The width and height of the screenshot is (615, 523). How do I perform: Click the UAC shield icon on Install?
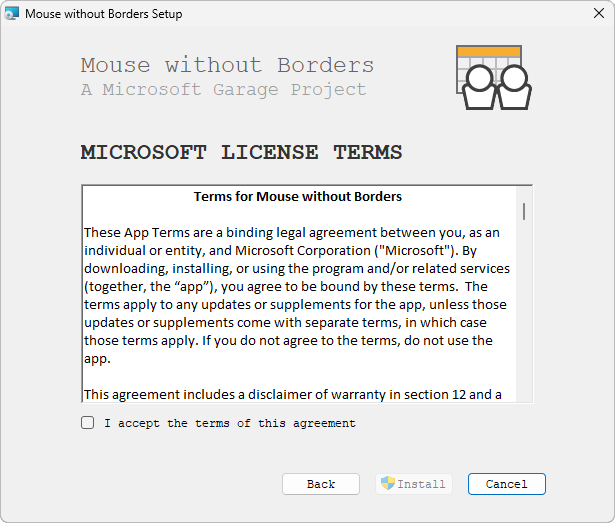pos(387,484)
